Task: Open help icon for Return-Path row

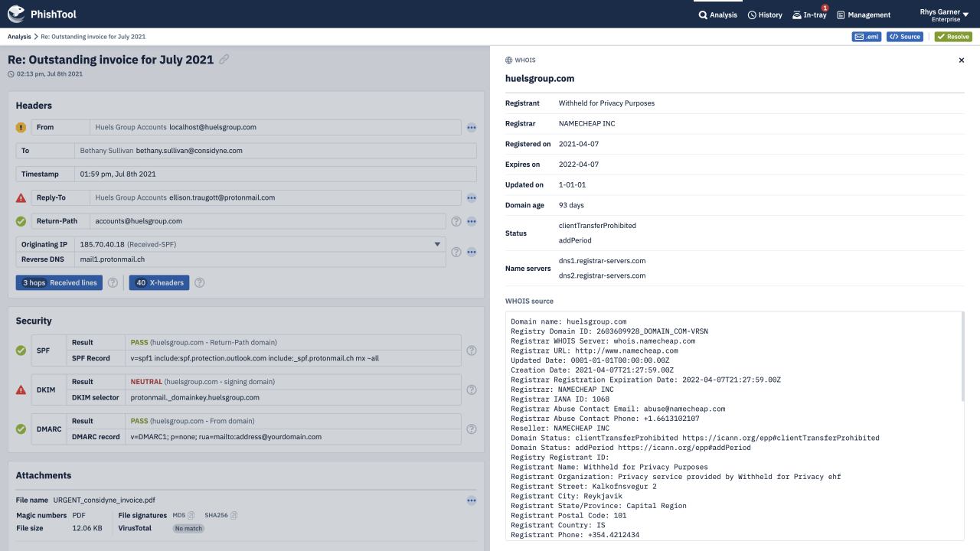Action: 456,221
